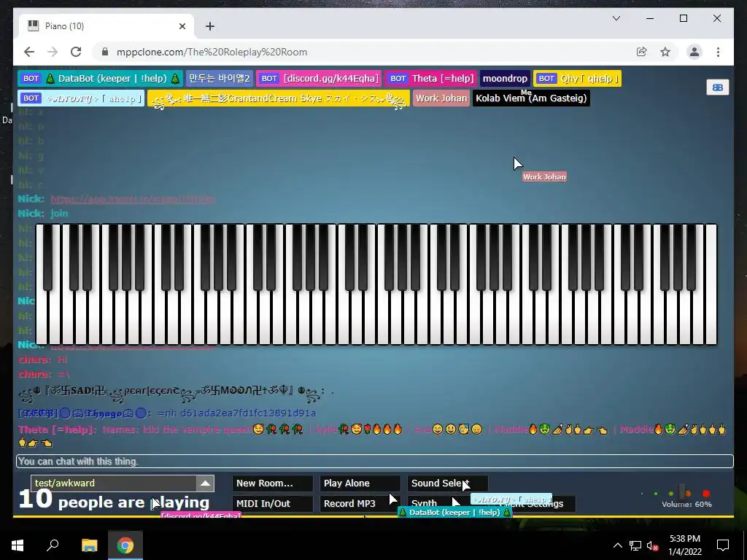The width and height of the screenshot is (747, 560).
Task: Close the Piano (10) tab
Action: [182, 26]
